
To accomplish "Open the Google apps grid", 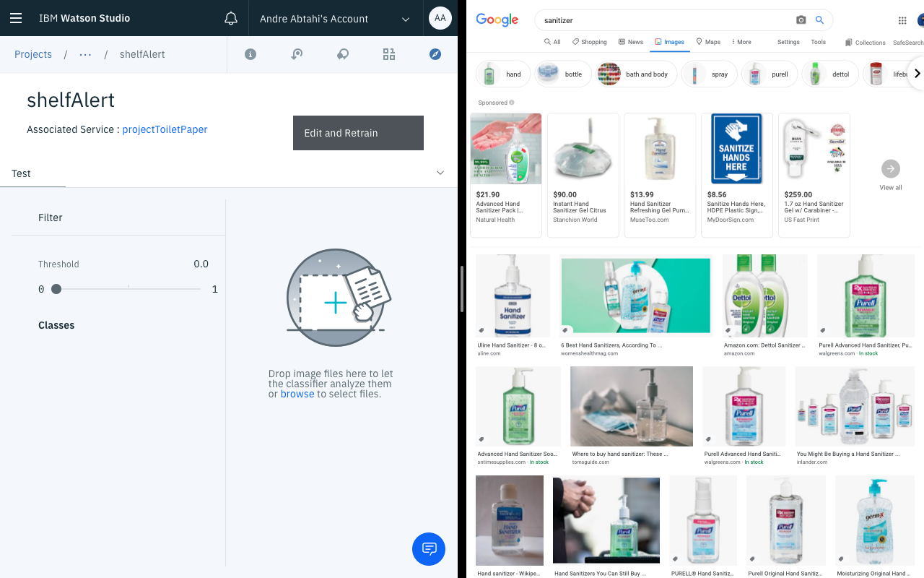I will (x=902, y=20).
